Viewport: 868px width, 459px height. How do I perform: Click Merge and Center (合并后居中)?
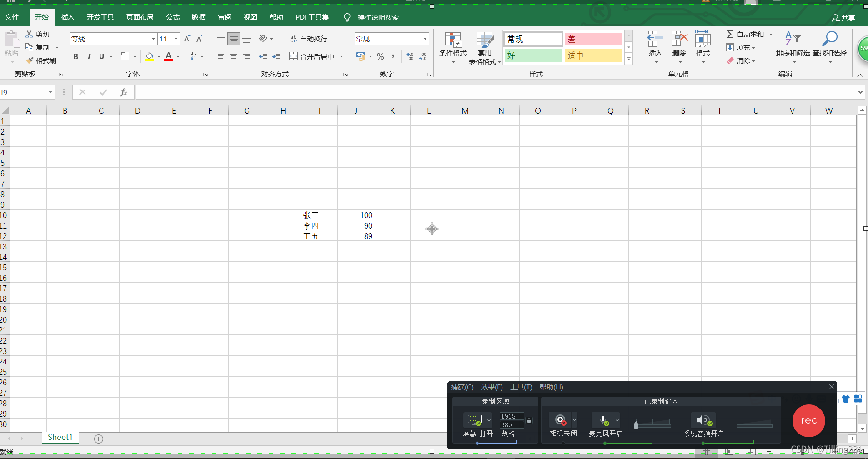pyautogui.click(x=312, y=56)
